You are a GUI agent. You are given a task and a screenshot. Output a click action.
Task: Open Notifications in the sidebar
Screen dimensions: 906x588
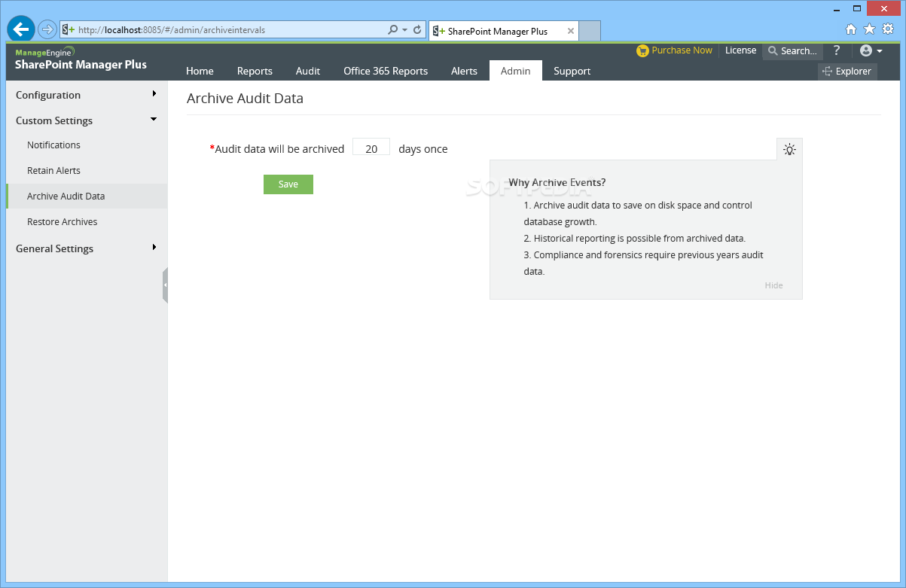tap(53, 145)
